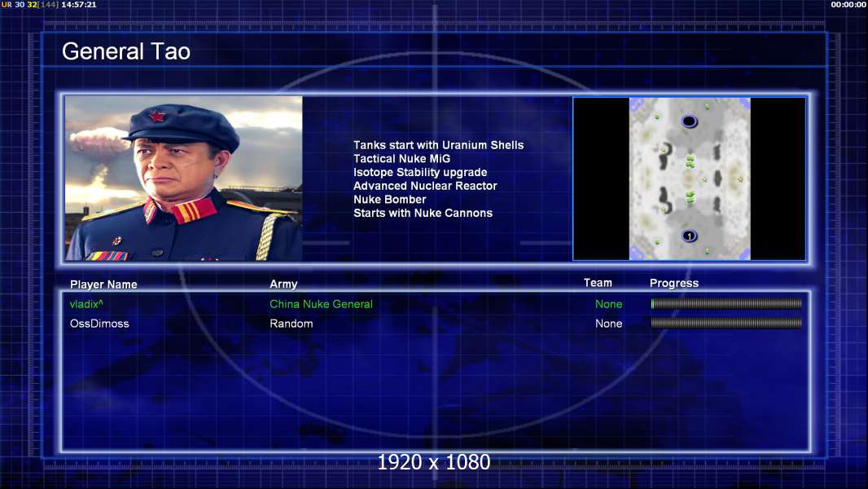This screenshot has height=489, width=868.
Task: Click vladix^ team value None
Action: pos(608,304)
